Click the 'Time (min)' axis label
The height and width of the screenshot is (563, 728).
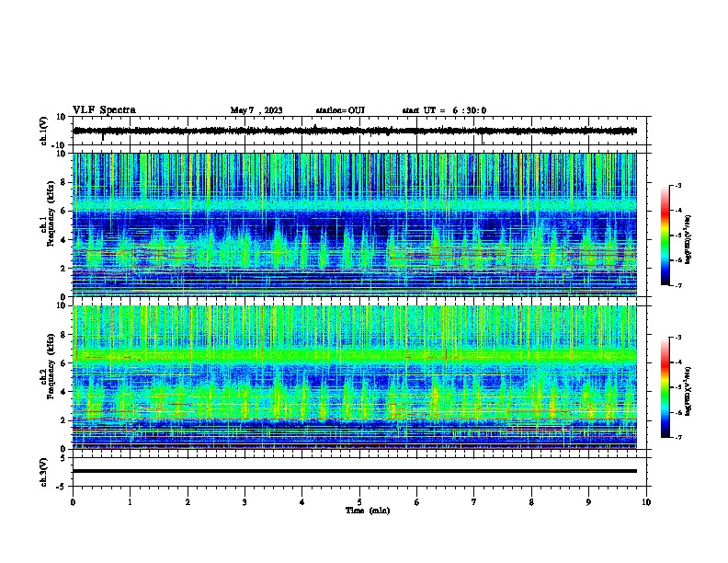click(368, 511)
